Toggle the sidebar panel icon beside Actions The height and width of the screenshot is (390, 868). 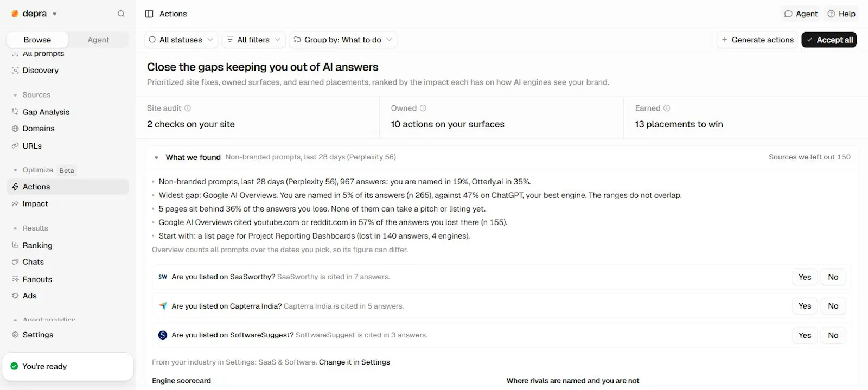(149, 14)
